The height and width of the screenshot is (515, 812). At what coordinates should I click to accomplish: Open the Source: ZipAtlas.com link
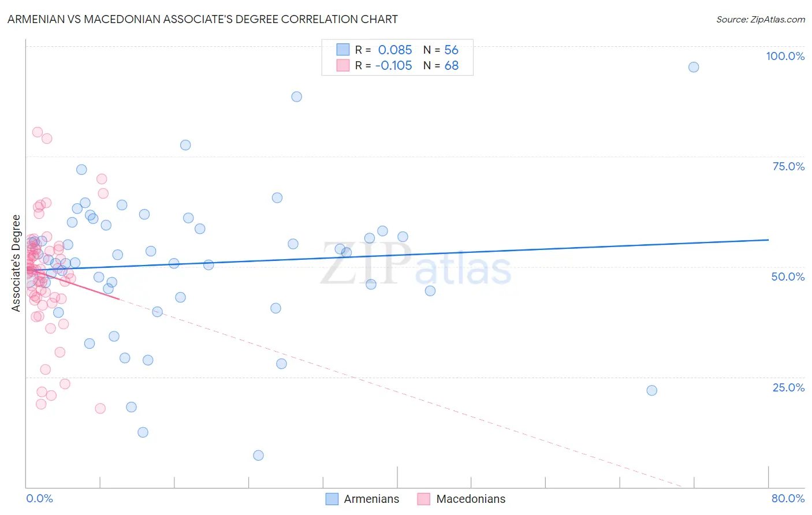tap(761, 19)
